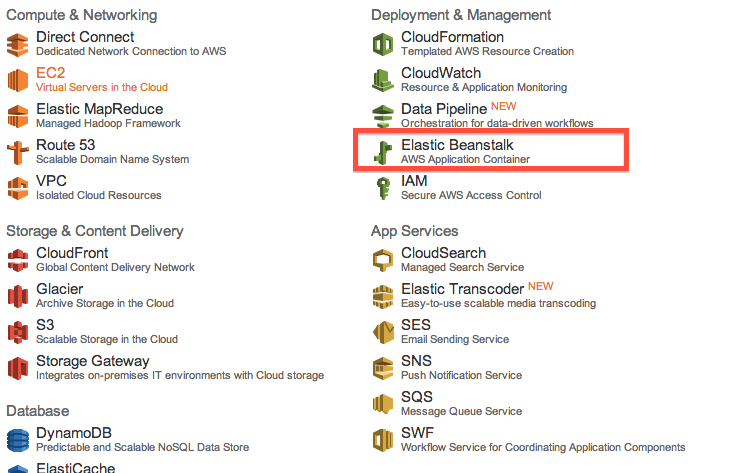Click the Route 53 signpost icon
735x473 pixels.
point(18,152)
